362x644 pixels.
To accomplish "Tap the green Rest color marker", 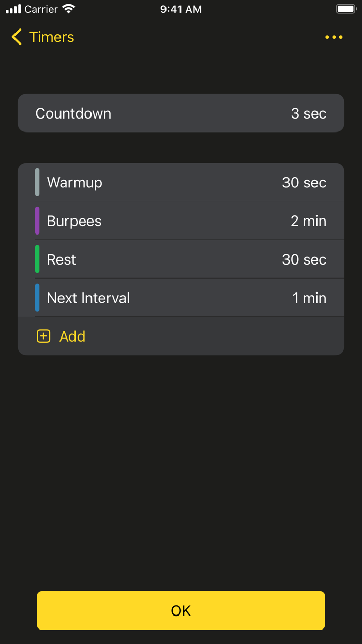I will coord(37,259).
